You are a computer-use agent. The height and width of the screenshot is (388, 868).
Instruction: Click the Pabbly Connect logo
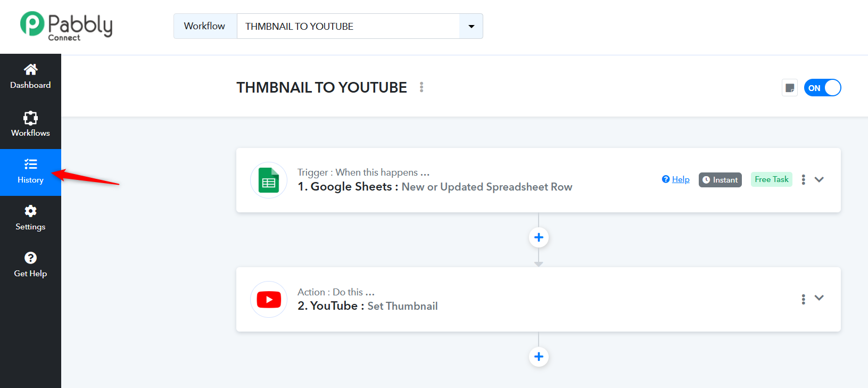point(66,26)
